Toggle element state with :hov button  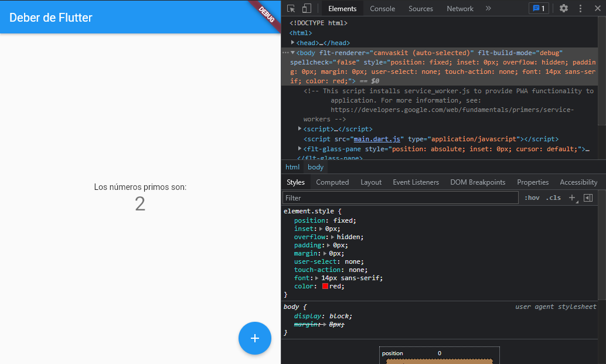(532, 198)
